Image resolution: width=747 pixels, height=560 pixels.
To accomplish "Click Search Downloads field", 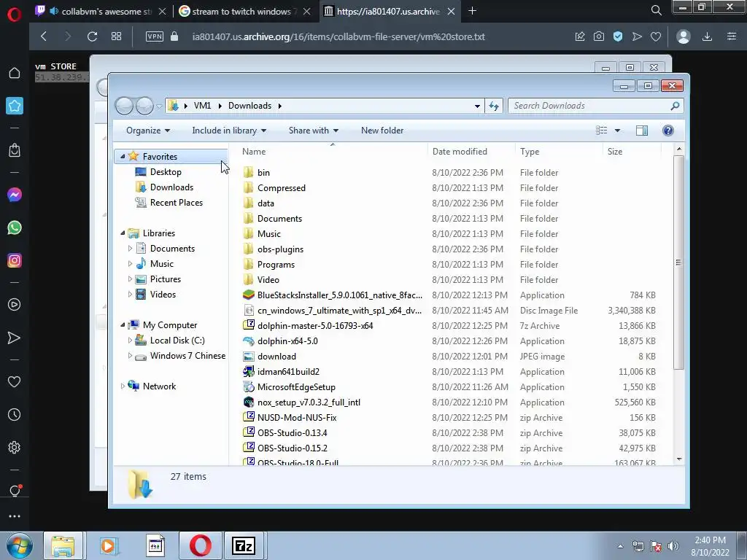I will click(595, 106).
